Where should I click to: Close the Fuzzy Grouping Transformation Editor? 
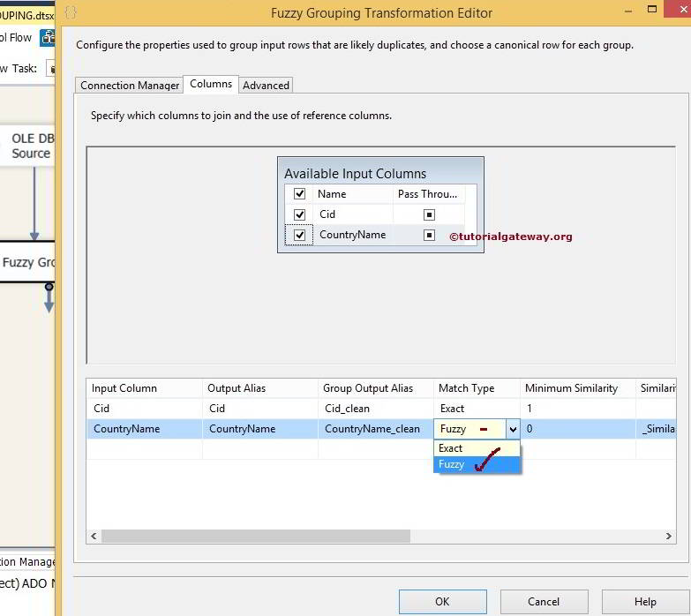[x=681, y=9]
